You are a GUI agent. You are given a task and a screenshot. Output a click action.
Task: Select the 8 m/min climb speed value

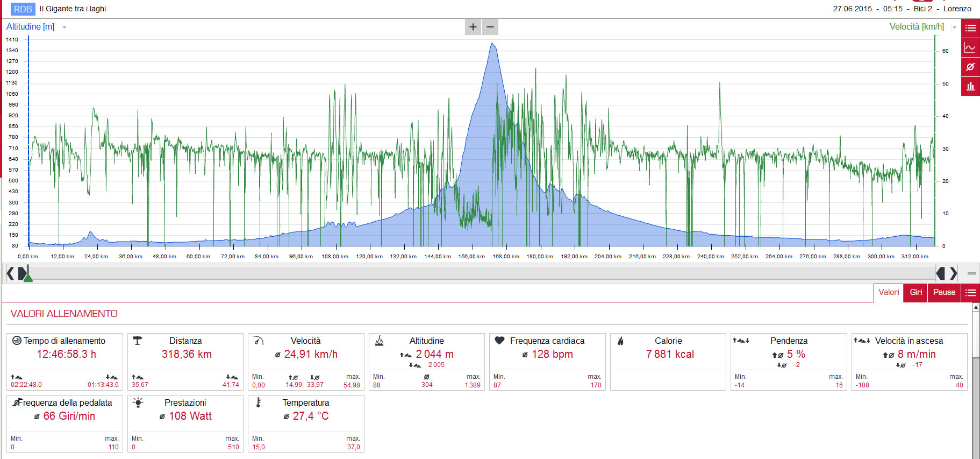click(917, 354)
